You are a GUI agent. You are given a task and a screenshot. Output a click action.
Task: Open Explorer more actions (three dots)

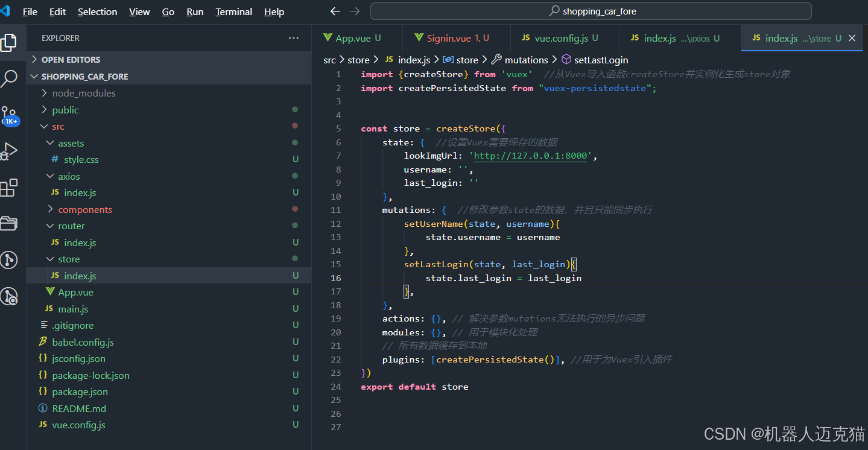click(294, 38)
